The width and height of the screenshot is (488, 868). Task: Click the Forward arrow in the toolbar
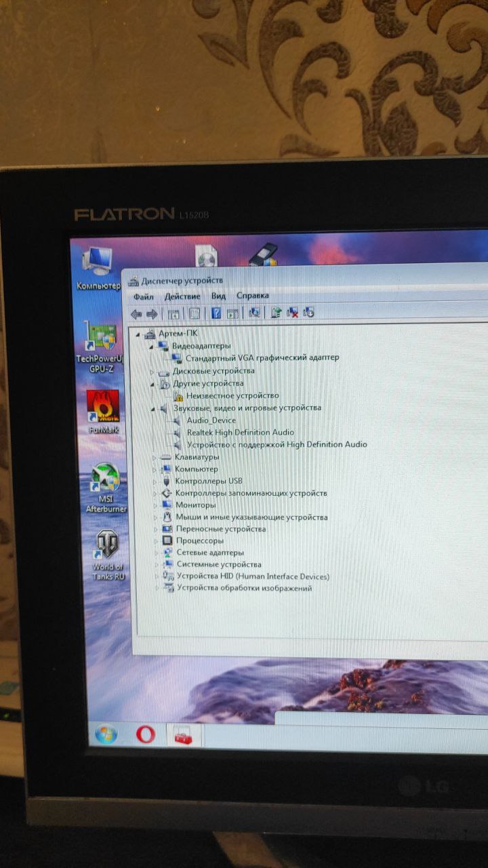pyautogui.click(x=152, y=313)
